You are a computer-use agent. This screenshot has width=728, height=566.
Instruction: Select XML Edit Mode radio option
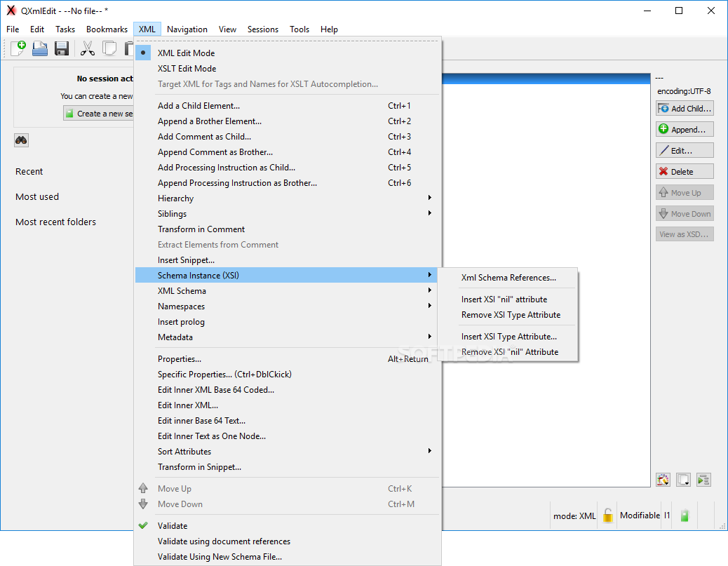tap(288, 53)
